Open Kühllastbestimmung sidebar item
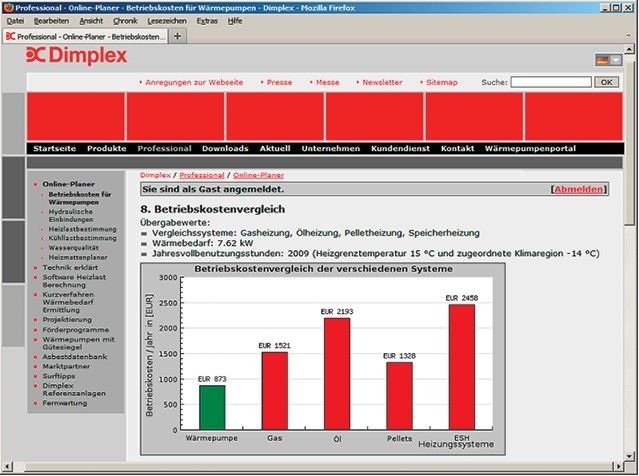Image resolution: width=639 pixels, height=476 pixels. [82, 238]
